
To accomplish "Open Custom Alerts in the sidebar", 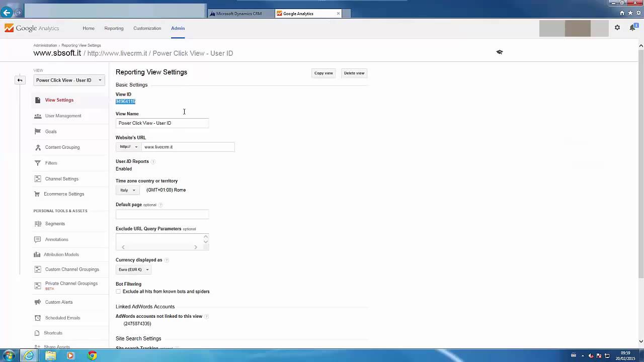I will (59, 302).
